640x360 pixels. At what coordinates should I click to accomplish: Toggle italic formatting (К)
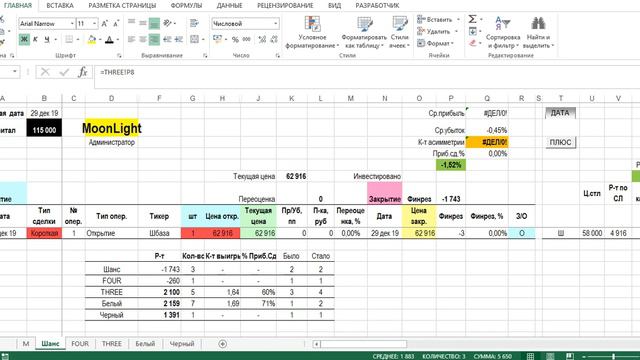tap(35, 39)
